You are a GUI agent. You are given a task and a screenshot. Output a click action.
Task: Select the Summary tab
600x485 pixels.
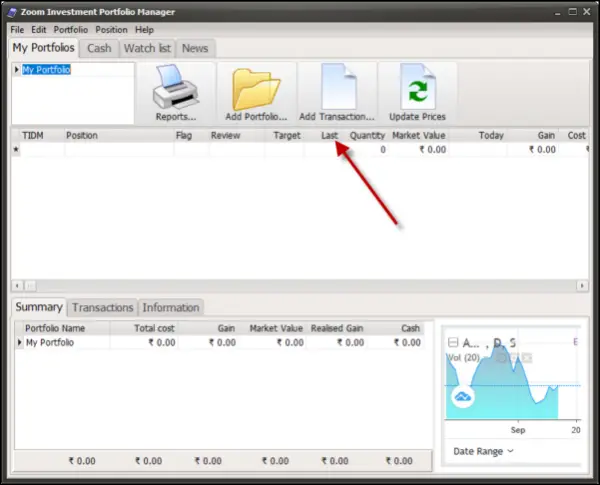39,307
